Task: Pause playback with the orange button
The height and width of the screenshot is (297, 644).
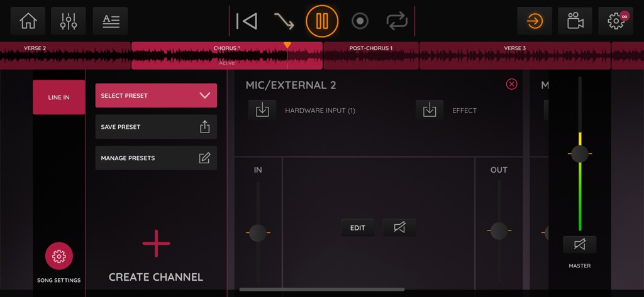Action: point(322,21)
